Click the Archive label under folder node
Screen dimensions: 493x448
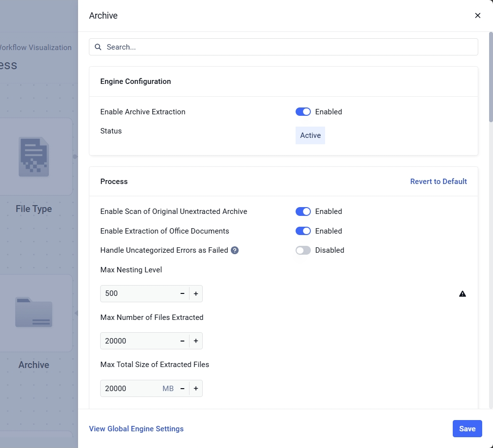click(x=34, y=365)
